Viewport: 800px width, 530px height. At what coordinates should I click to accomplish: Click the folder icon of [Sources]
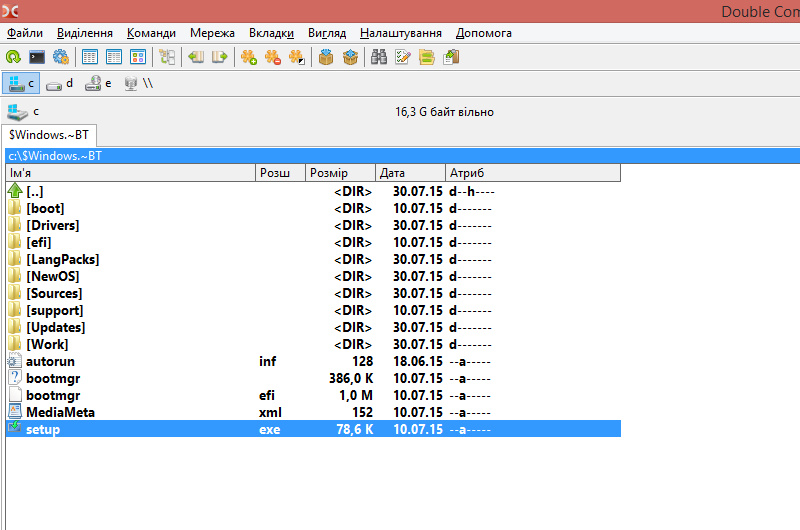(x=15, y=293)
